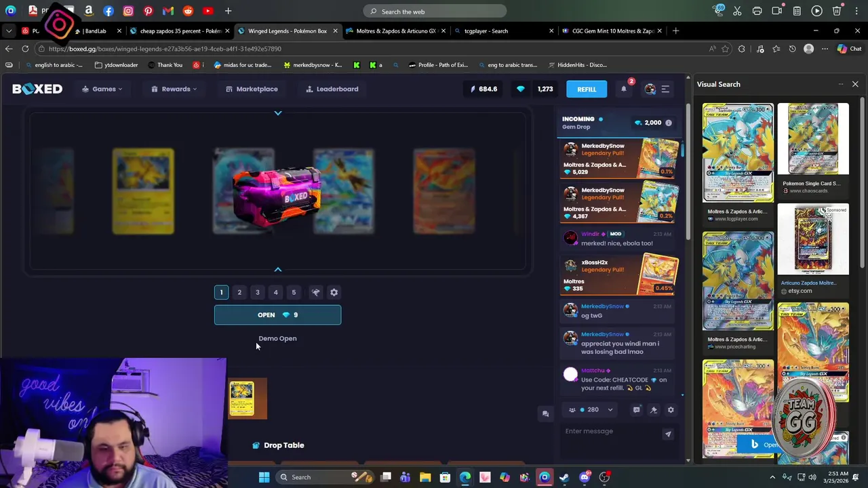Open the Rewards dropdown menu

(x=174, y=89)
